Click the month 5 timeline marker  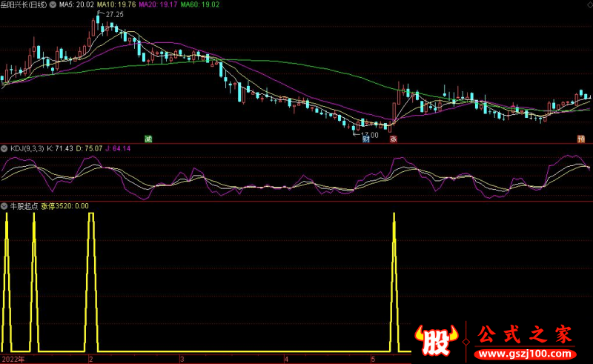373,359
